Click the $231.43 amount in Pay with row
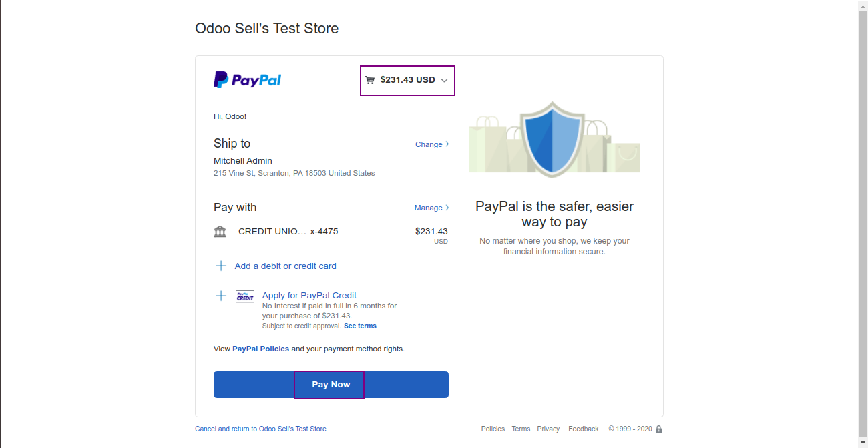The height and width of the screenshot is (448, 868). (x=431, y=232)
